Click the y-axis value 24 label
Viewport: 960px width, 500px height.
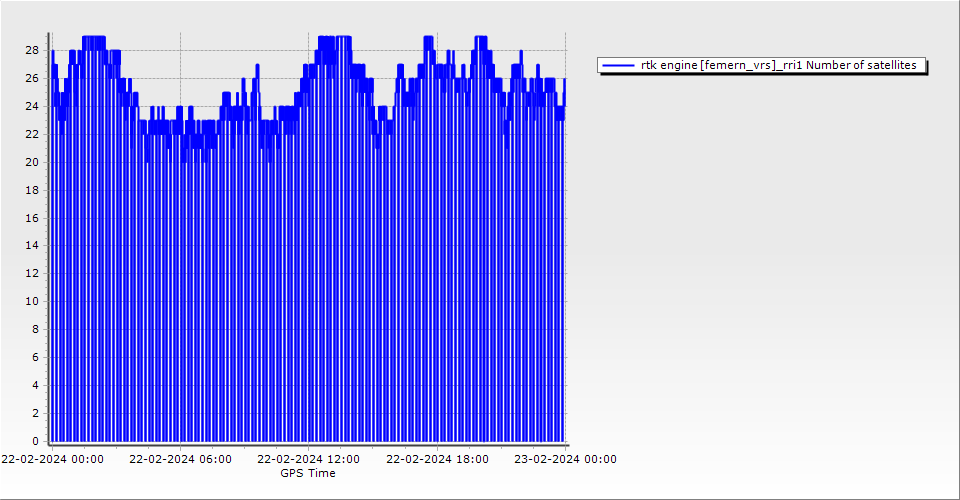pyautogui.click(x=32, y=106)
